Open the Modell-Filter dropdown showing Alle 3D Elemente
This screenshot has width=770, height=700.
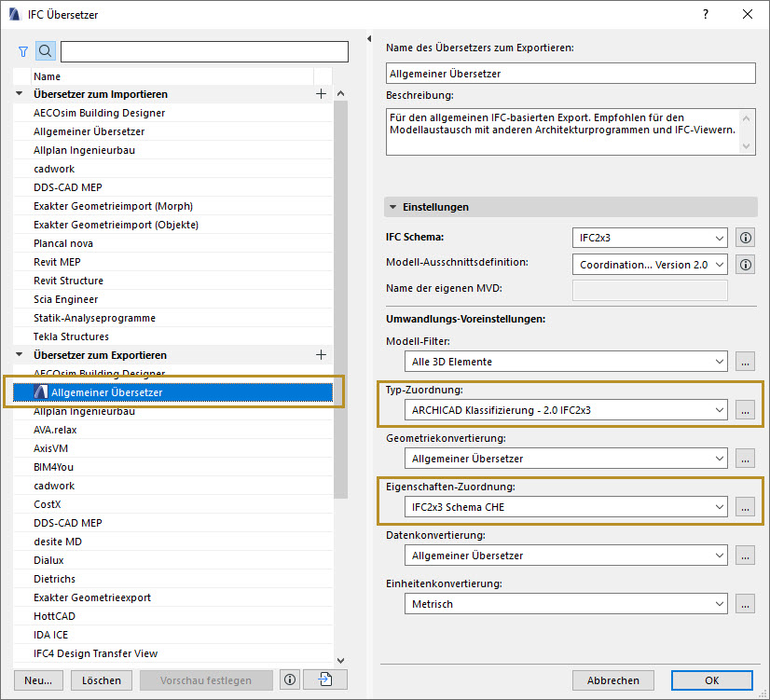tap(566, 362)
